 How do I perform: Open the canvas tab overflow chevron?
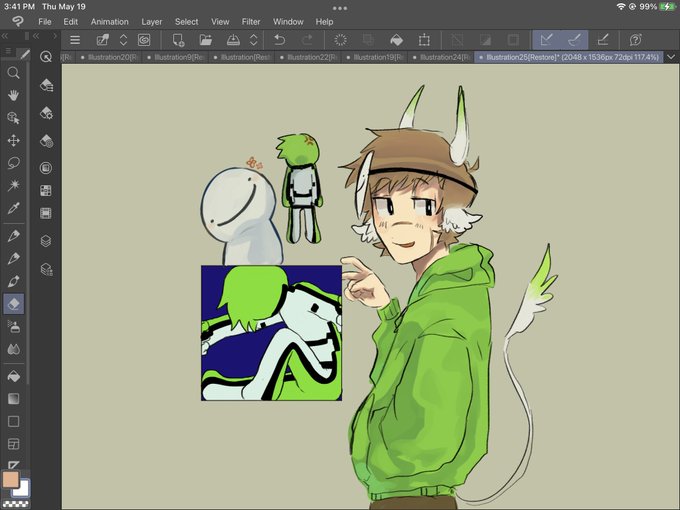tap(671, 57)
